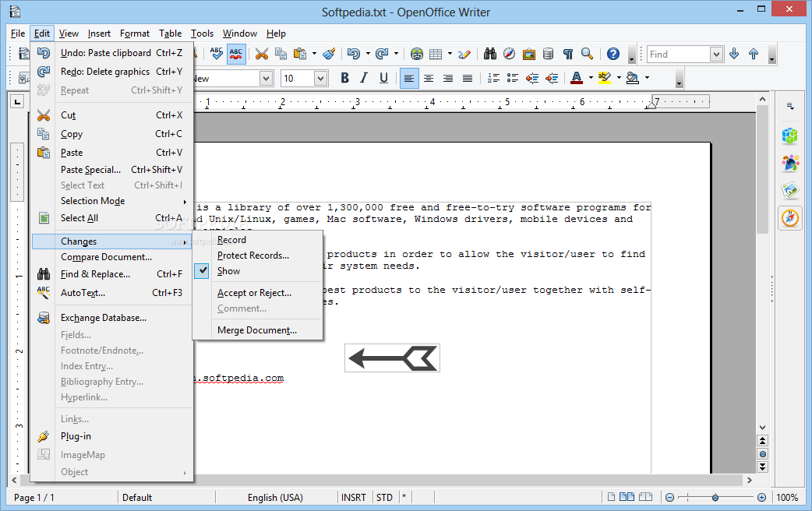Expand the Undo history dropdown arrow
This screenshot has width=812, height=511.
point(368,54)
